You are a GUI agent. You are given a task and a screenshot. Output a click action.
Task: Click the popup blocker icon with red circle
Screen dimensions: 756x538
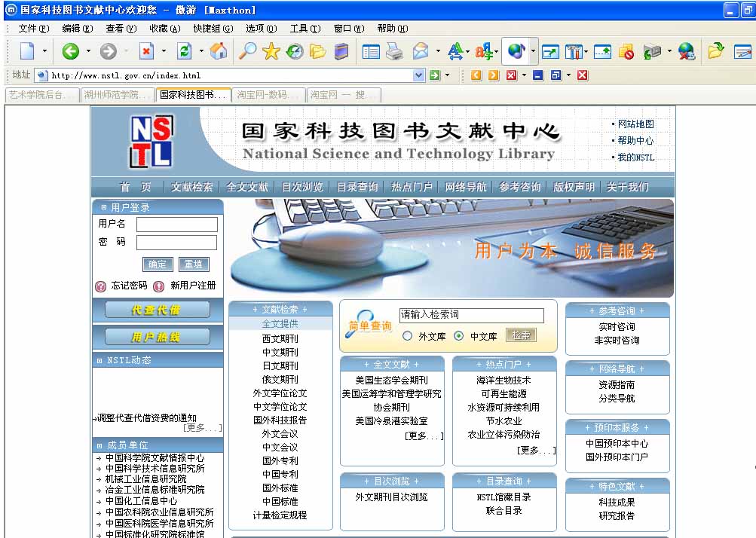626,51
